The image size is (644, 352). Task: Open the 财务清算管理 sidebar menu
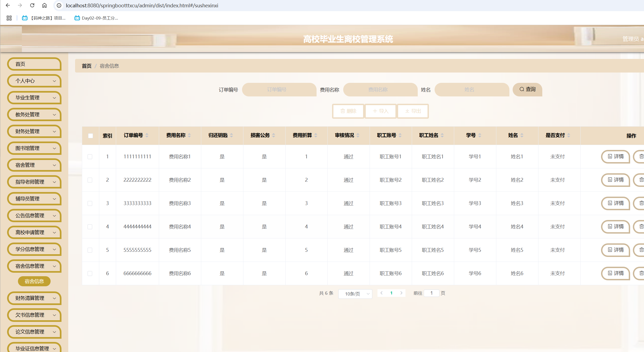[x=34, y=298]
